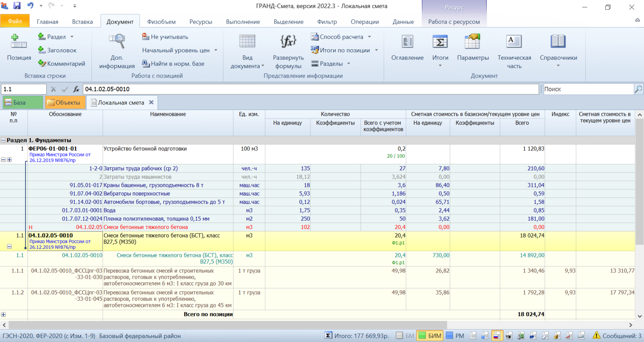Toggle the РМ calculation mode
The image size is (644, 342).
pyautogui.click(x=455, y=336)
